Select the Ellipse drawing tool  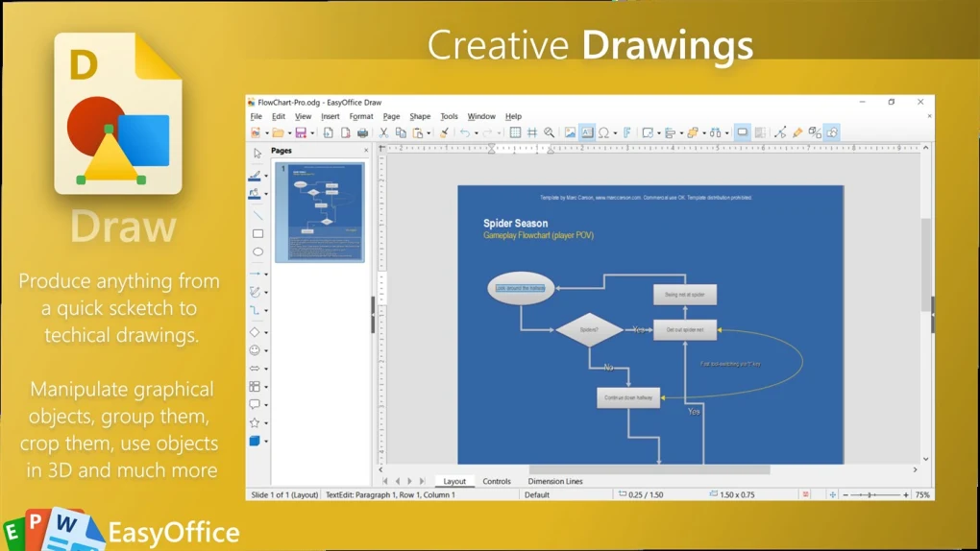click(257, 252)
